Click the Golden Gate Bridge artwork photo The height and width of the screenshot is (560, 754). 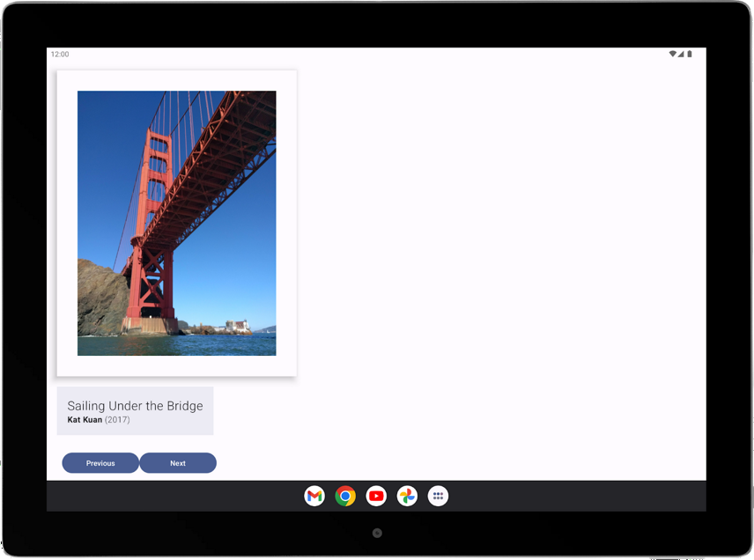[176, 223]
